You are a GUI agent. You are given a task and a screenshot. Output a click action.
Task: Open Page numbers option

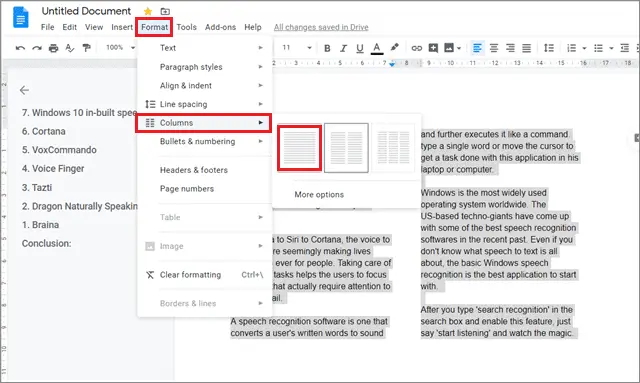(x=204, y=189)
